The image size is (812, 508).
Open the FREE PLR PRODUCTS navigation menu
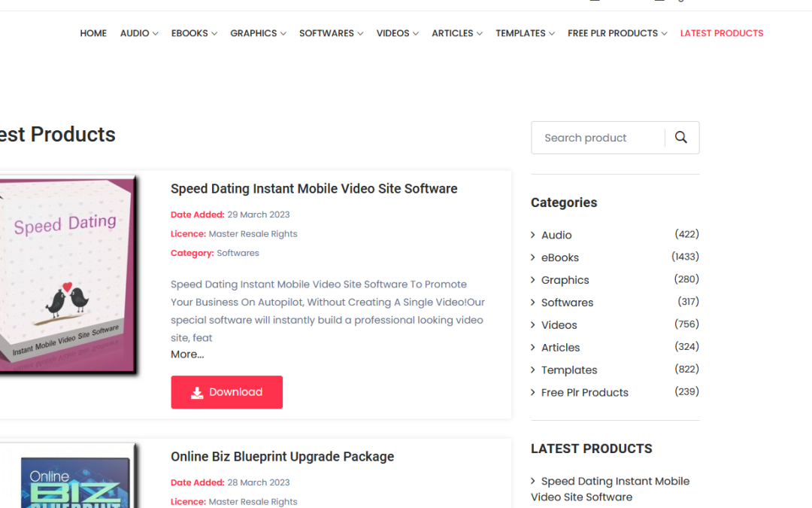pyautogui.click(x=613, y=33)
